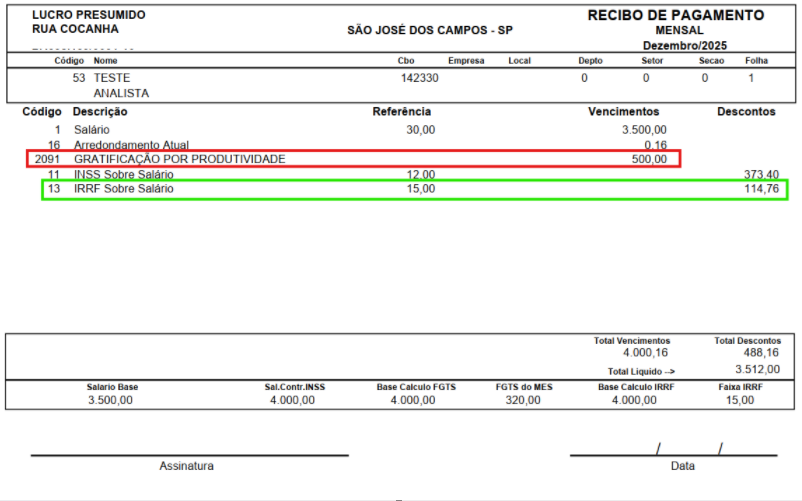Select the Folha value '1'
This screenshot has height=501, width=802.
point(751,78)
